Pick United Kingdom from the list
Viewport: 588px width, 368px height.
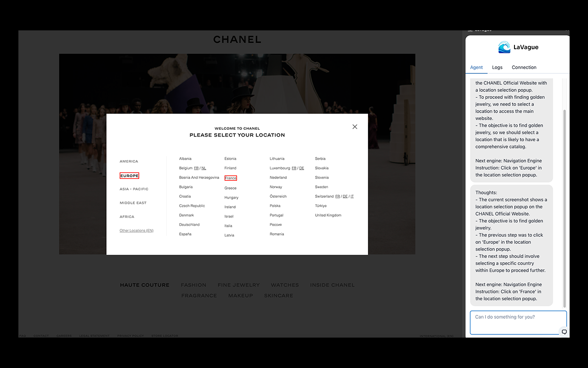click(x=328, y=215)
